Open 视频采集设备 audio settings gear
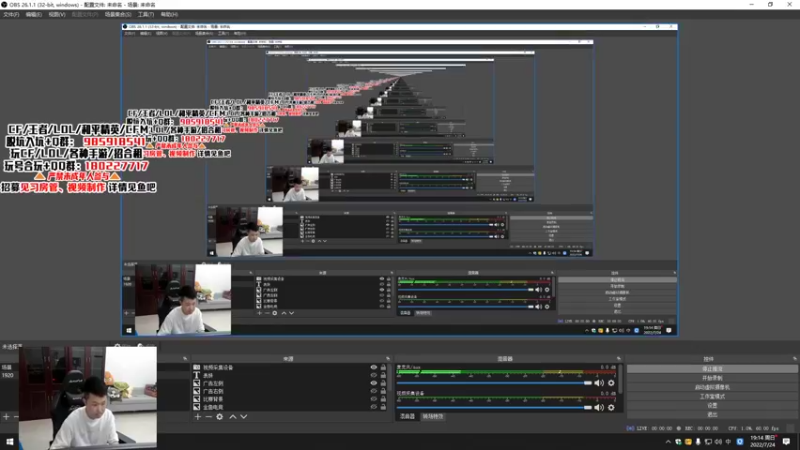 [611, 407]
